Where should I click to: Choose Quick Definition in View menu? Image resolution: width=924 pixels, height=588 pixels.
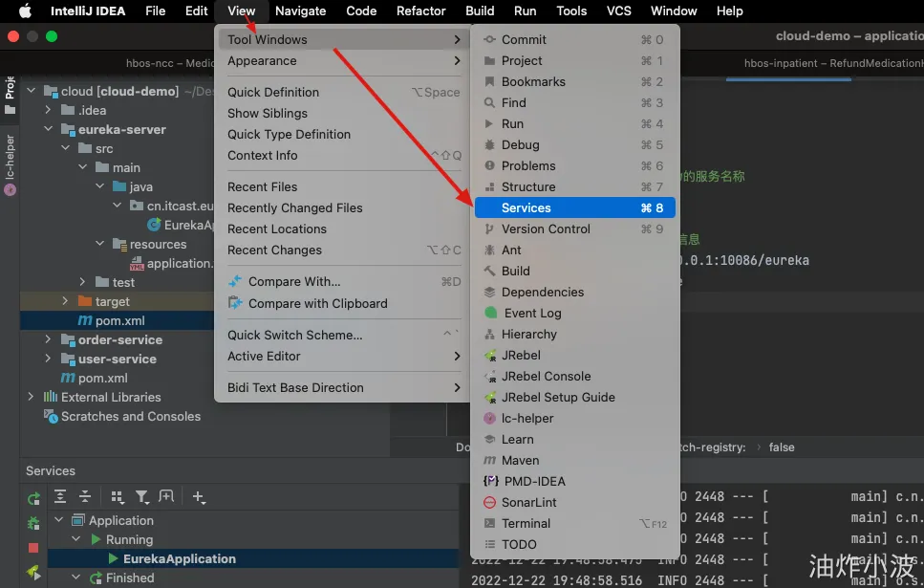point(342,92)
